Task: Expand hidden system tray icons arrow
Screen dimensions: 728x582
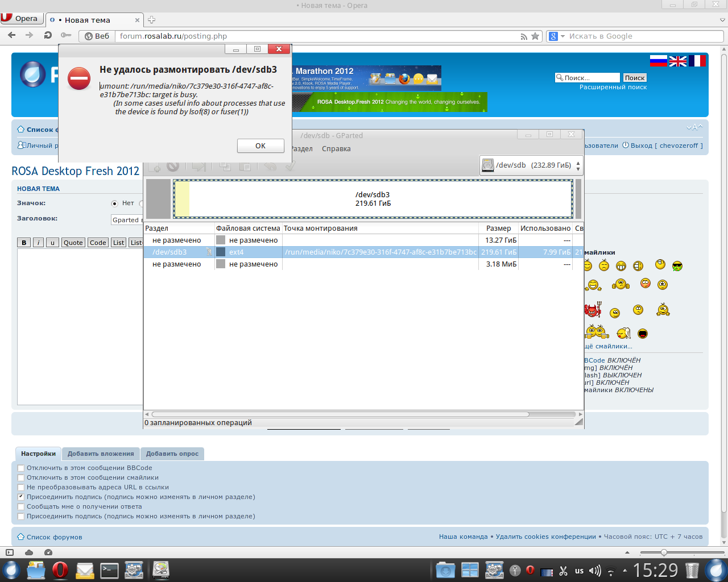Action: 625,570
